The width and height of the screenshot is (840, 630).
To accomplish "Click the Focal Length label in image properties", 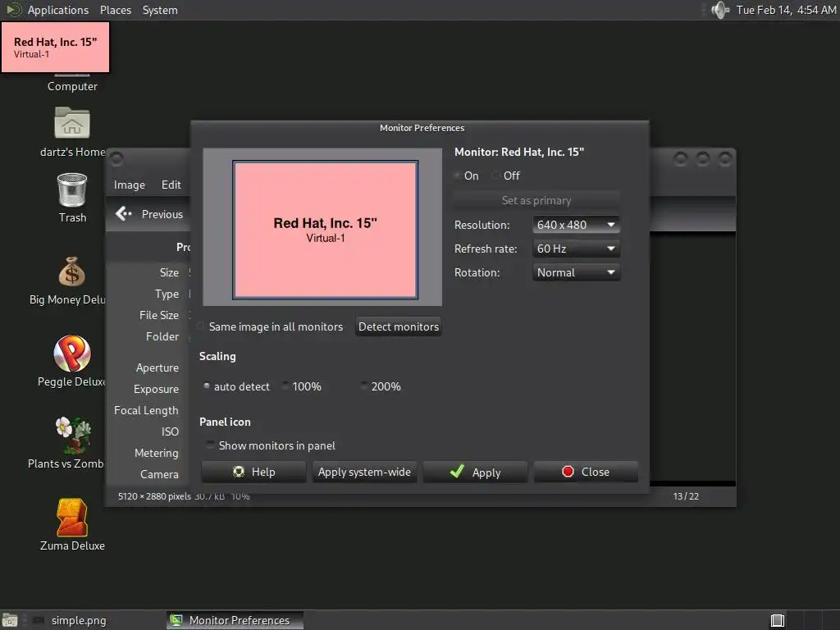I will click(146, 410).
